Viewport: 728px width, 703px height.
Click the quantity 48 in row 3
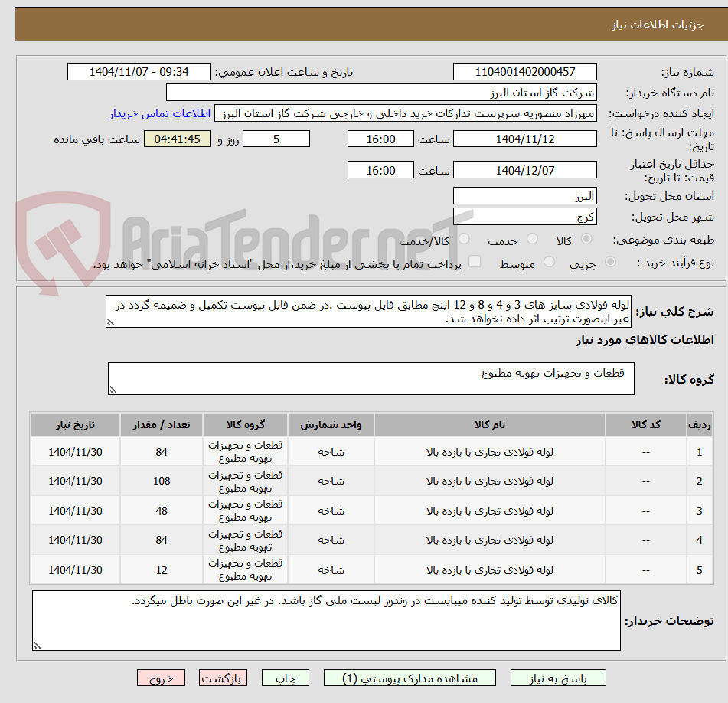[162, 511]
